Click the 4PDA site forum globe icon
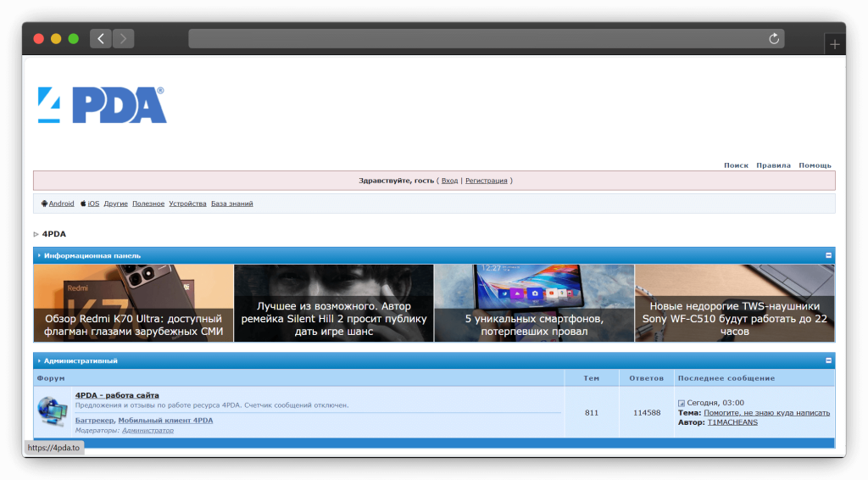 pos(53,411)
